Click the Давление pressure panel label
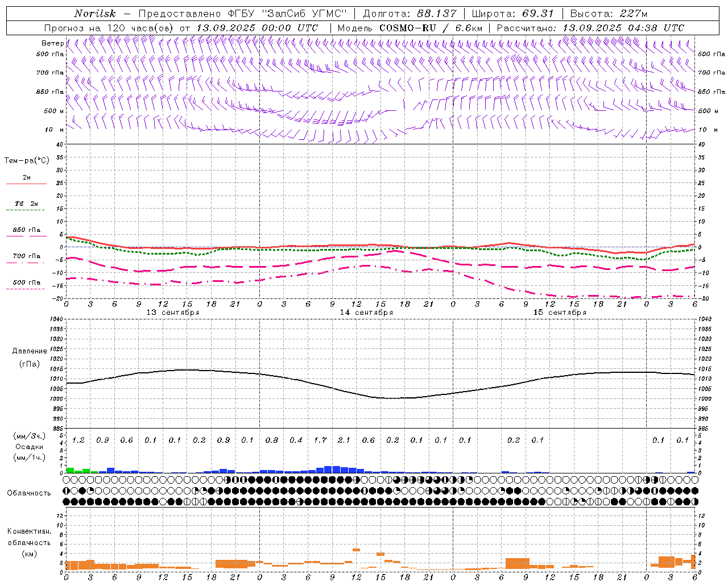Viewport: 728px width, 582px height. coord(30,351)
